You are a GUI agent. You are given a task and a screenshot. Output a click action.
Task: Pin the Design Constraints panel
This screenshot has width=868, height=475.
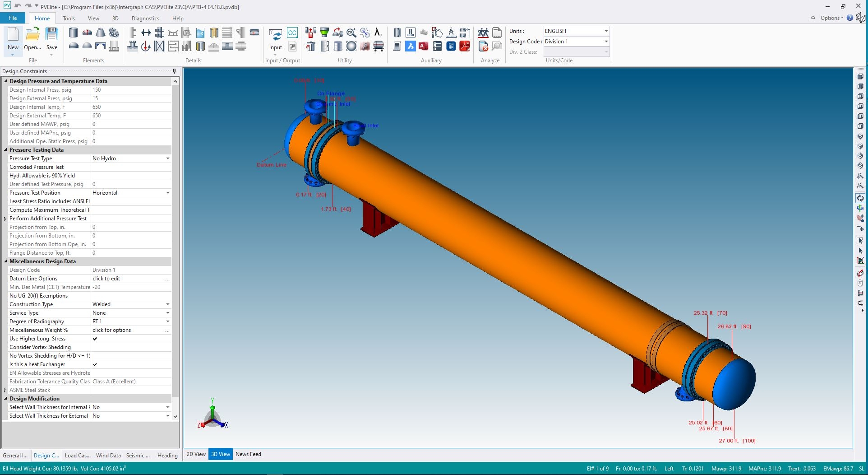tap(175, 71)
